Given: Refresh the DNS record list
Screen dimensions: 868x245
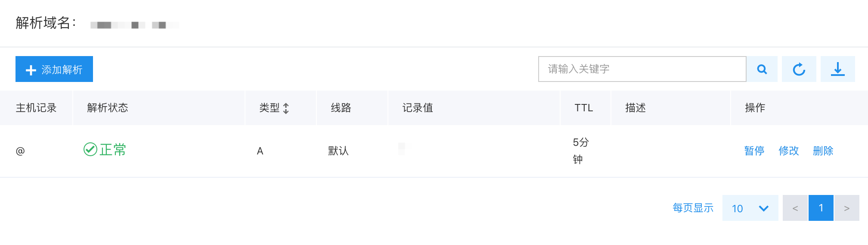Looking at the screenshot, I should click(x=799, y=69).
